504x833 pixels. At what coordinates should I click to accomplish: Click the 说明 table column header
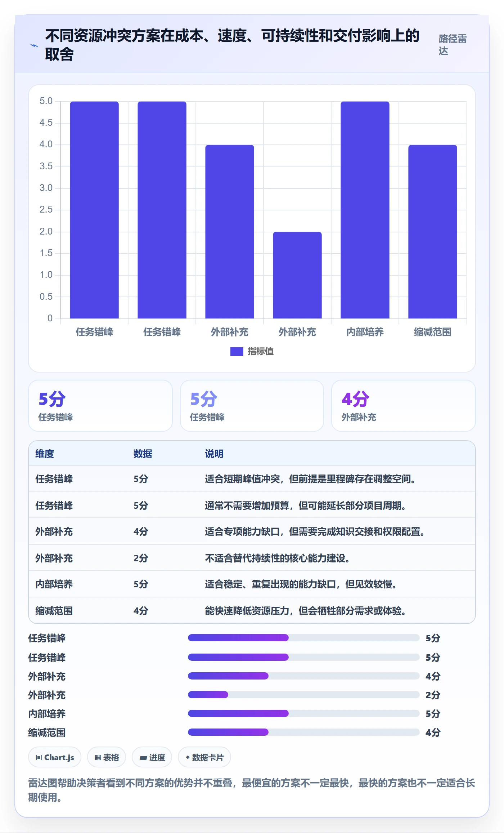click(x=214, y=454)
